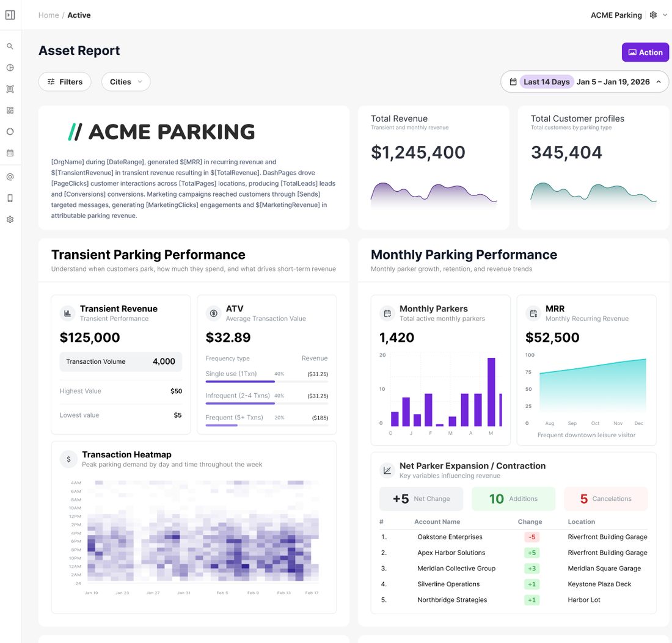Image resolution: width=672 pixels, height=643 pixels.
Task: Click the MRR calendar icon
Action: [x=533, y=313]
